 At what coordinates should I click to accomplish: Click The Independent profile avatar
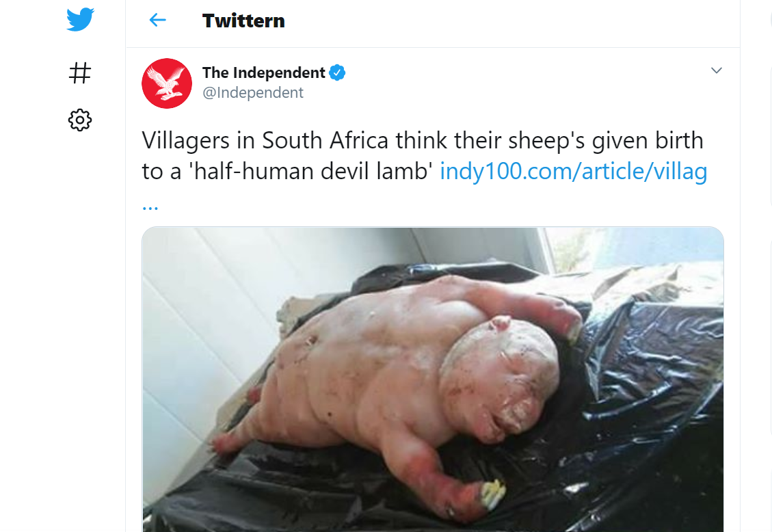167,83
